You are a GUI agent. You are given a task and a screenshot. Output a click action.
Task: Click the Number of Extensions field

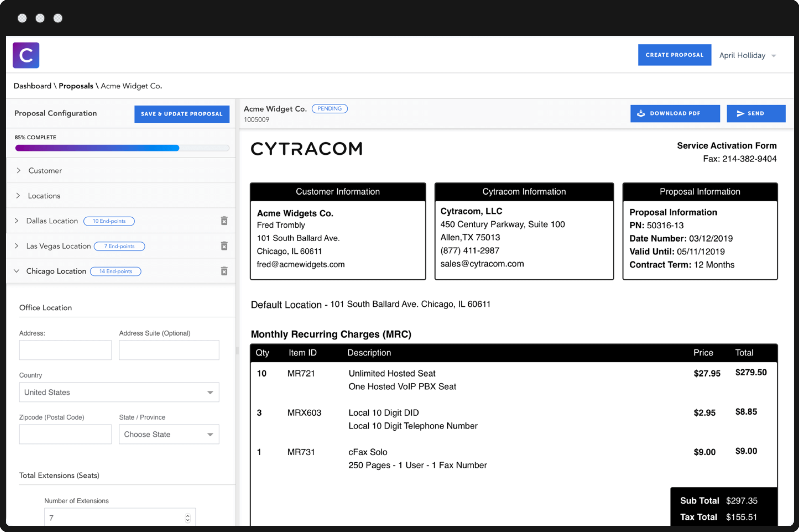[x=120, y=518]
